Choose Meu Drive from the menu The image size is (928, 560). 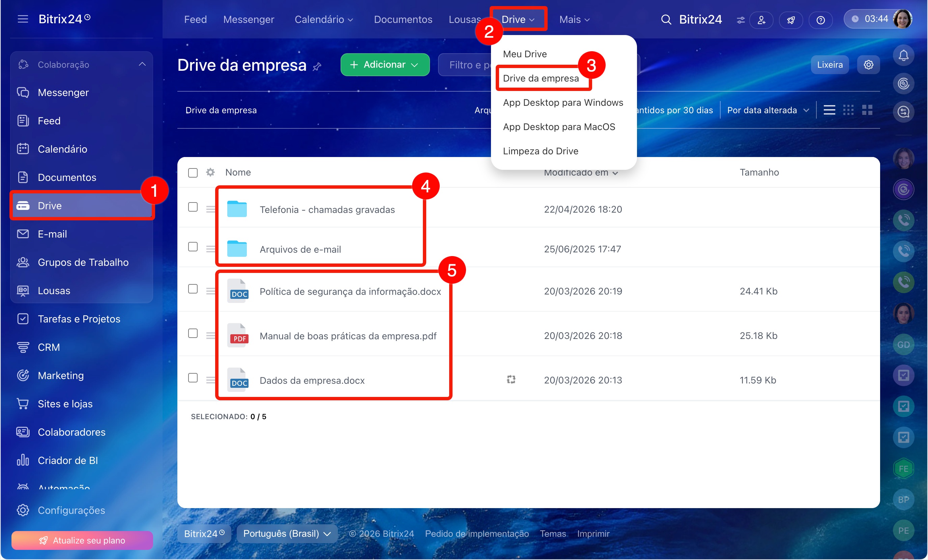[x=525, y=54]
